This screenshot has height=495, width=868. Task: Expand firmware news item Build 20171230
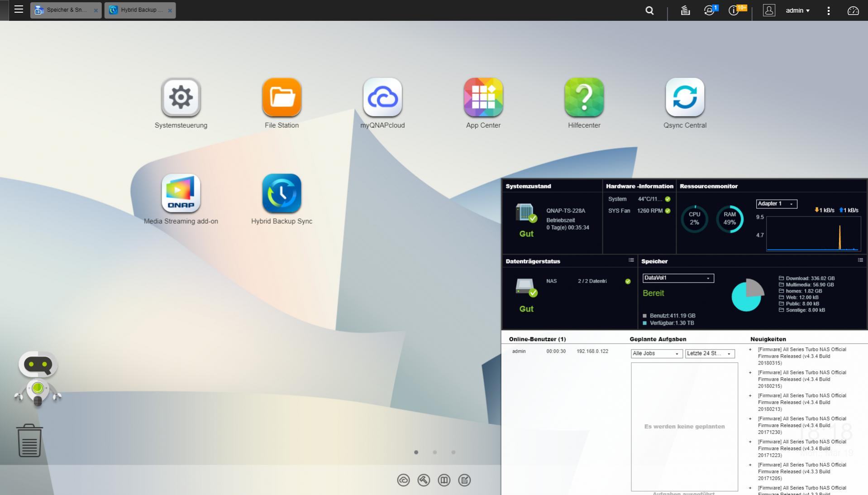pyautogui.click(x=802, y=426)
